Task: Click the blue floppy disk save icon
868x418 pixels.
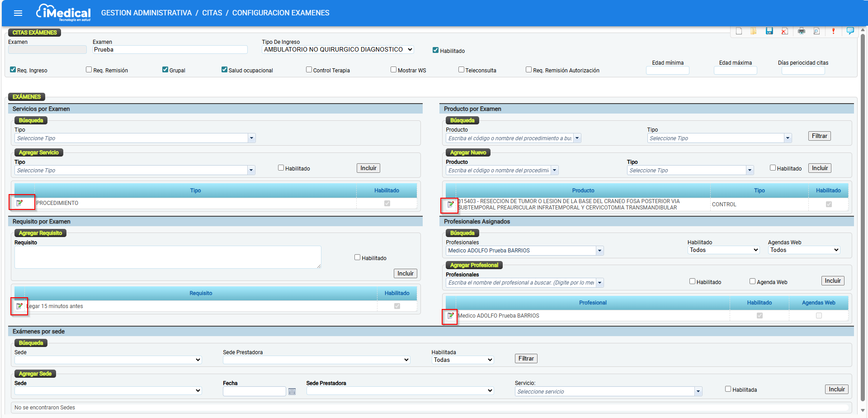Action: click(769, 31)
